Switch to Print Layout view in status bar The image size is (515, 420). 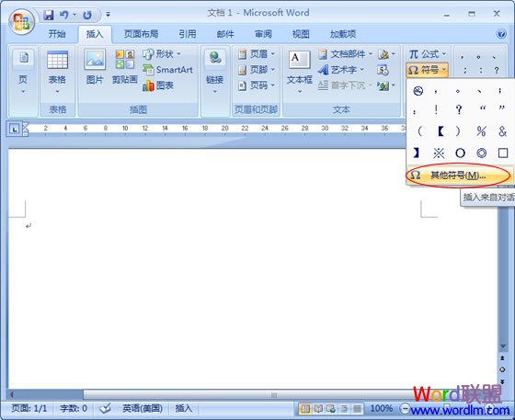(x=305, y=409)
